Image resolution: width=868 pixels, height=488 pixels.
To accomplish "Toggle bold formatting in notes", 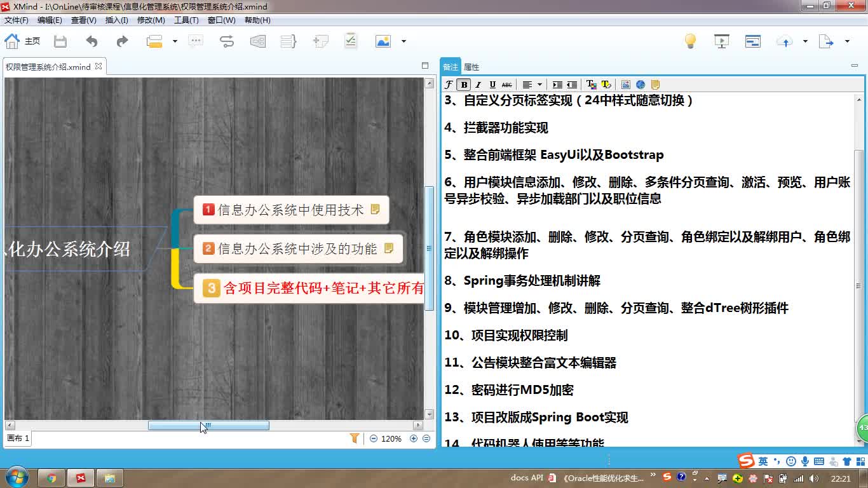I will [465, 85].
